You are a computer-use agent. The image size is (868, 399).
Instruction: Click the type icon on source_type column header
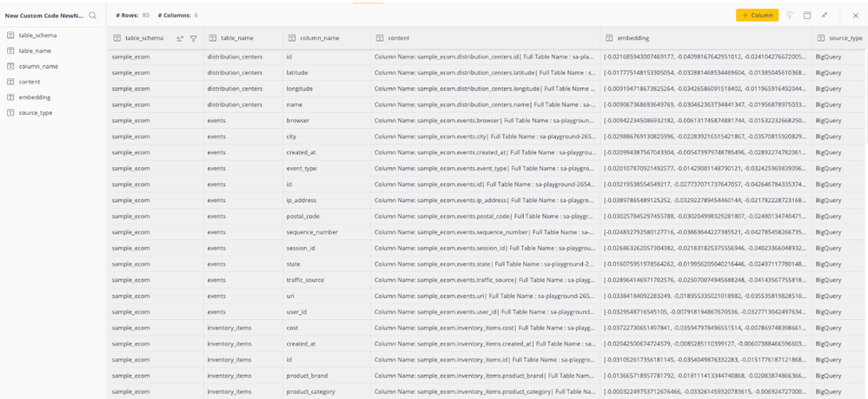(822, 38)
